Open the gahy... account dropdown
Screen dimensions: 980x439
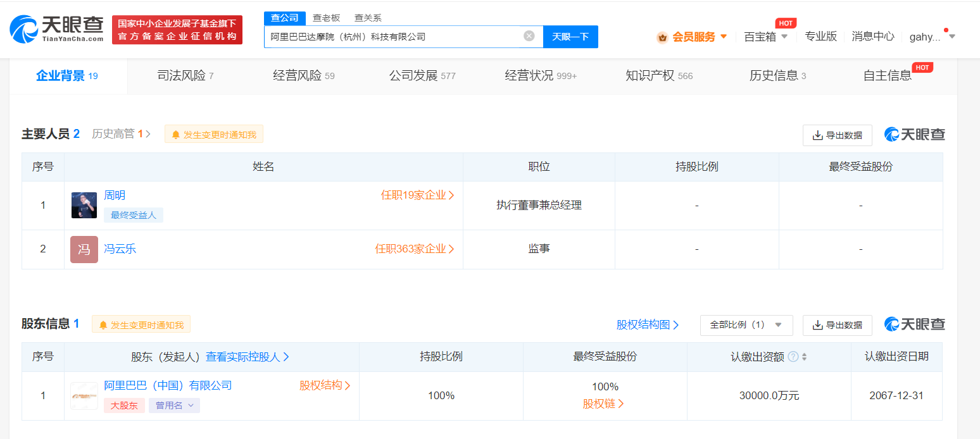click(x=952, y=37)
